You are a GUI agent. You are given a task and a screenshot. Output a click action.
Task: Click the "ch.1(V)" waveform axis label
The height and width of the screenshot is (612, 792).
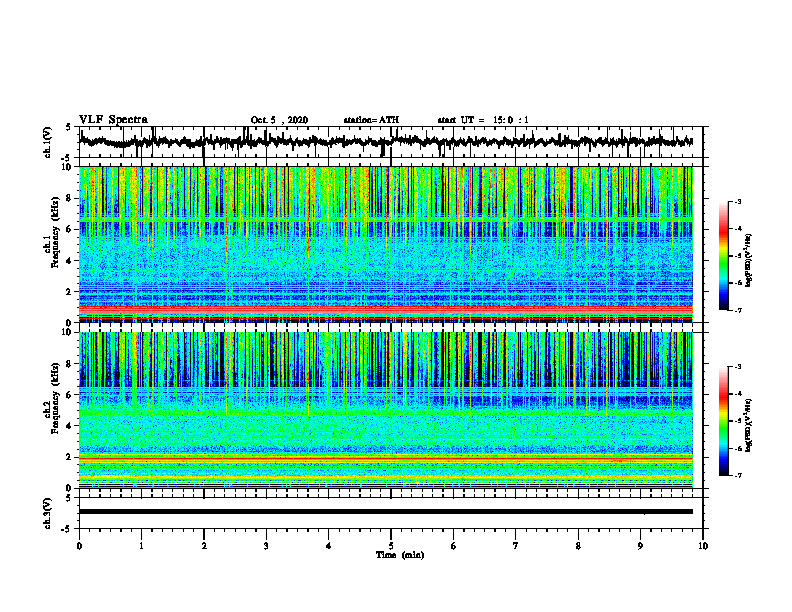48,142
